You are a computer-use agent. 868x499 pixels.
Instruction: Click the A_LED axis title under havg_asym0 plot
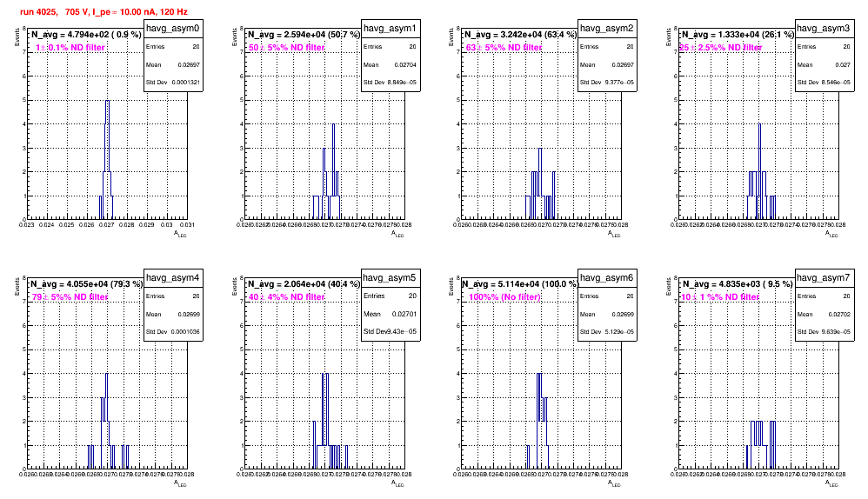coord(181,234)
